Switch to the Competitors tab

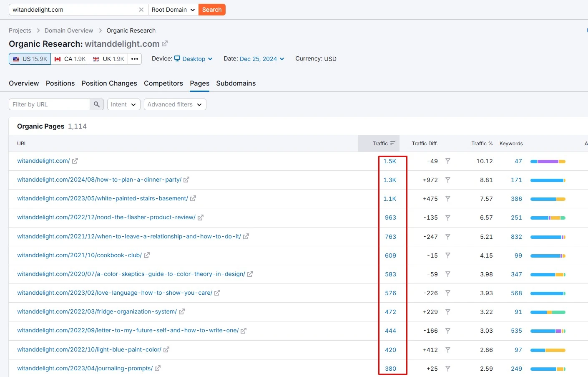tap(163, 83)
